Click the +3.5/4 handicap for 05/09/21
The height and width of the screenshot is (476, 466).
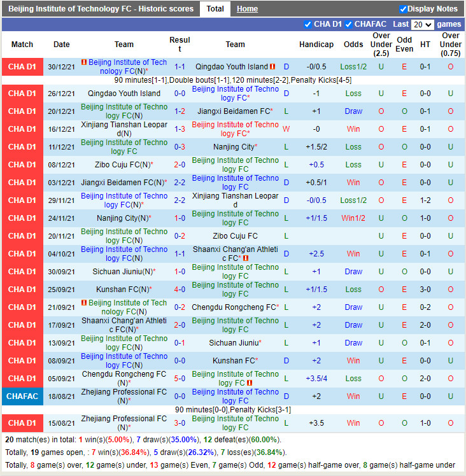316,379
